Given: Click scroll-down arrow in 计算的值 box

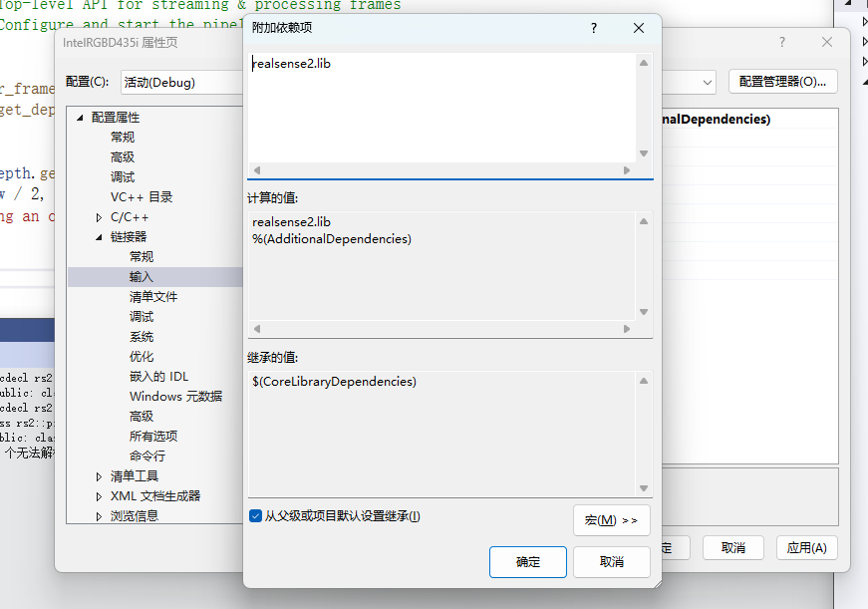Looking at the screenshot, I should [x=644, y=312].
